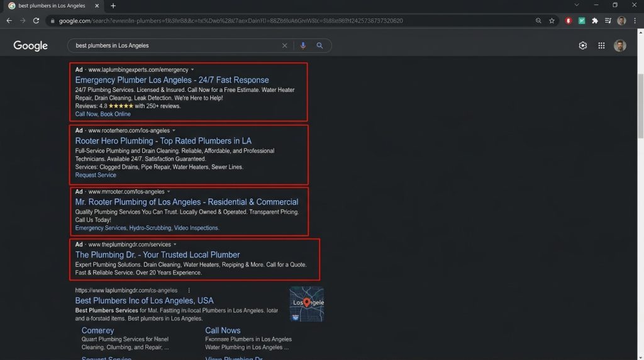The height and width of the screenshot is (360, 644).
Task: Open 'Mr. Rooter Plumbing of Los Angeles' ad
Action: (x=186, y=202)
